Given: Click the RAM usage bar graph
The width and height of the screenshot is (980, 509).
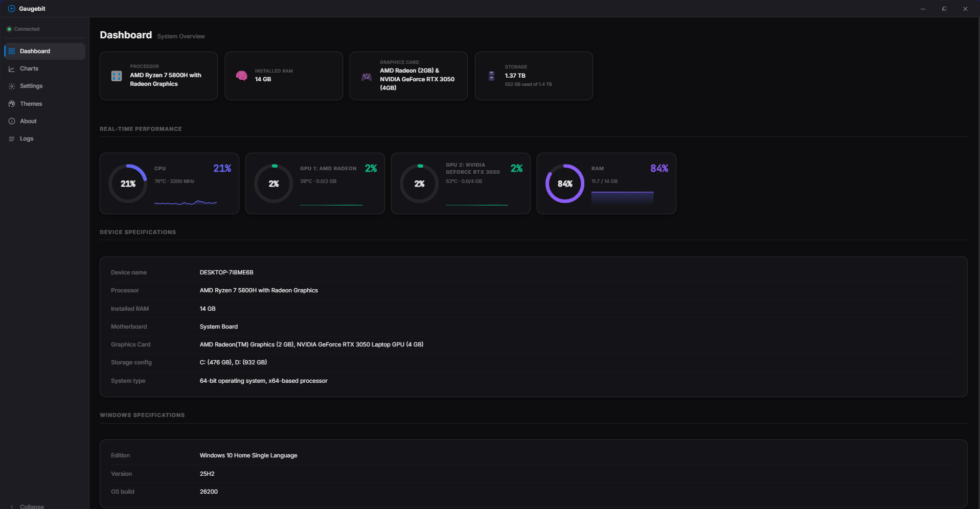Looking at the screenshot, I should click(622, 198).
